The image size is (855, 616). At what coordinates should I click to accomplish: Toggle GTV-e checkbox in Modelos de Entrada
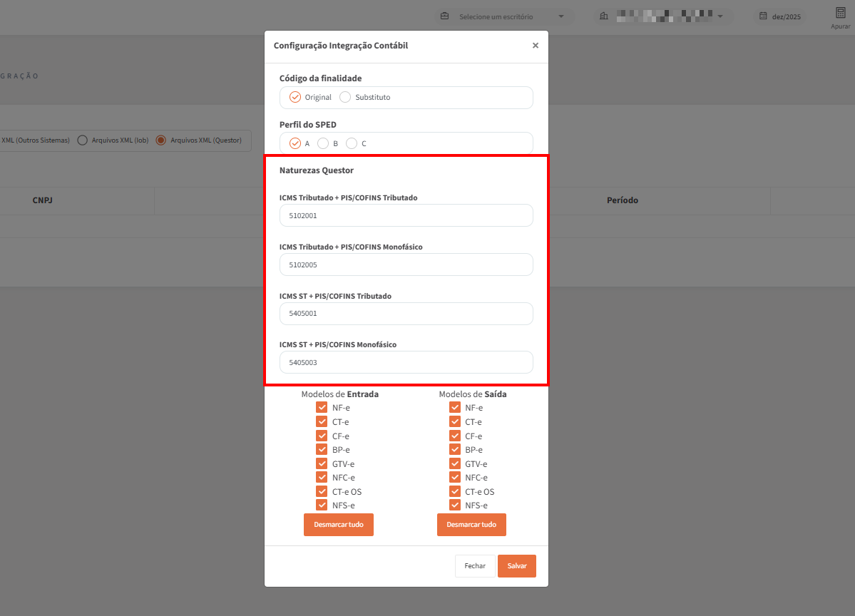click(322, 464)
